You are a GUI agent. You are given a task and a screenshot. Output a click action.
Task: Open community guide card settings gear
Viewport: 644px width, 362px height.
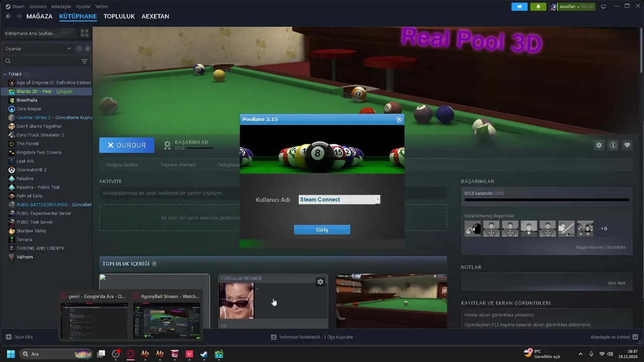pyautogui.click(x=320, y=282)
